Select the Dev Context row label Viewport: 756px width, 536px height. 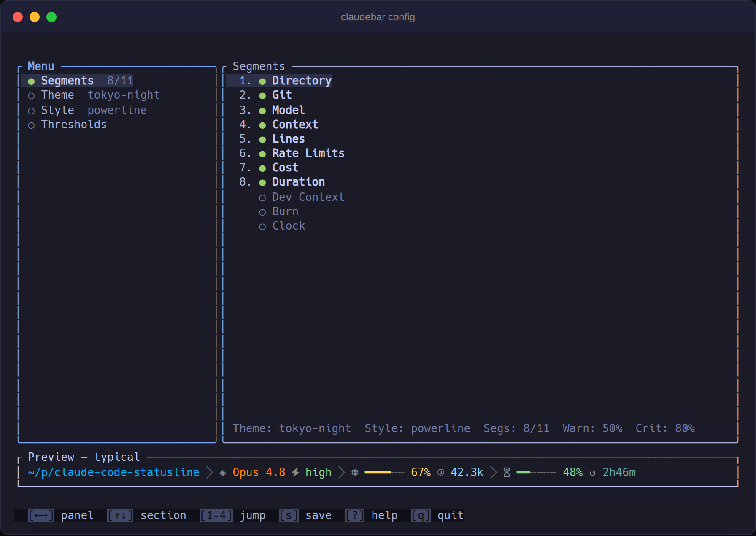[x=308, y=197]
